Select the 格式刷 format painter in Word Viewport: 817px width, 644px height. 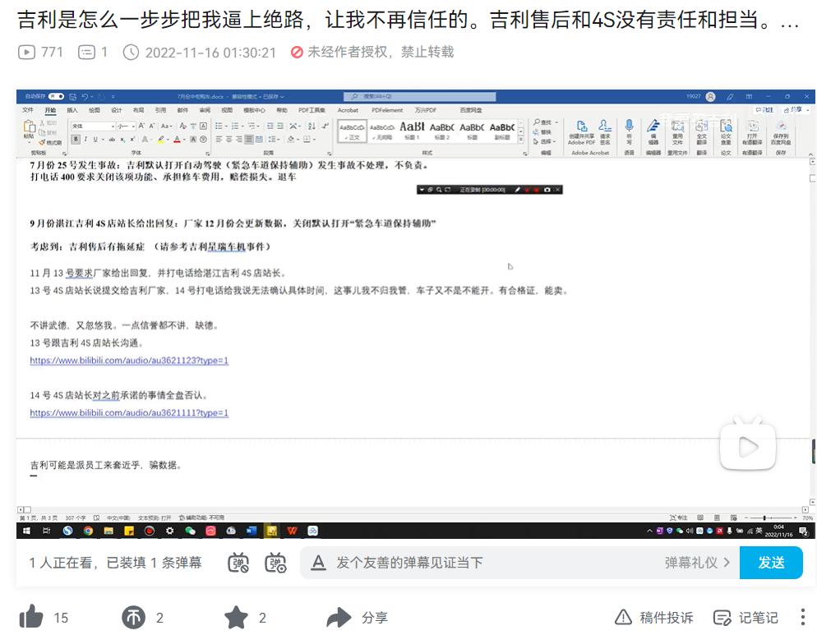[50, 142]
